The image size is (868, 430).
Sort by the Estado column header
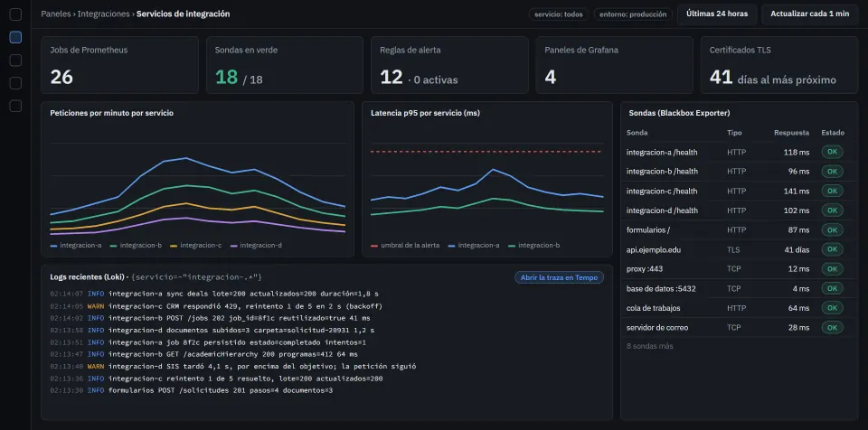pyautogui.click(x=833, y=133)
